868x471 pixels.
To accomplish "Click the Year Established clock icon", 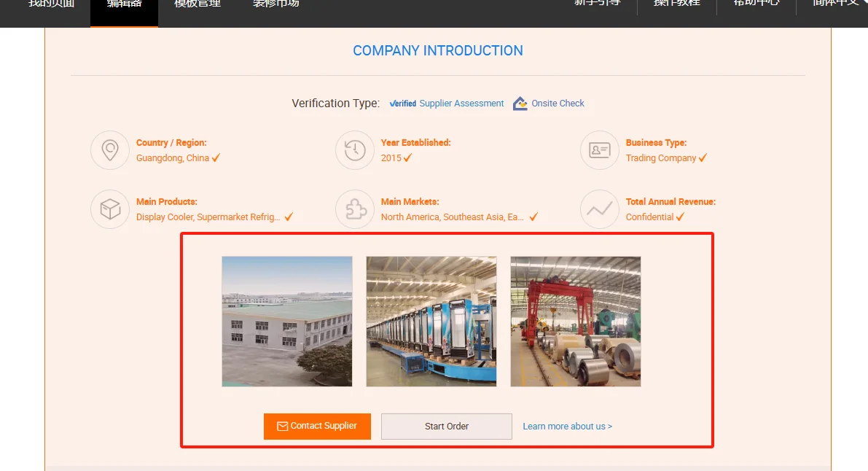I will point(355,150).
